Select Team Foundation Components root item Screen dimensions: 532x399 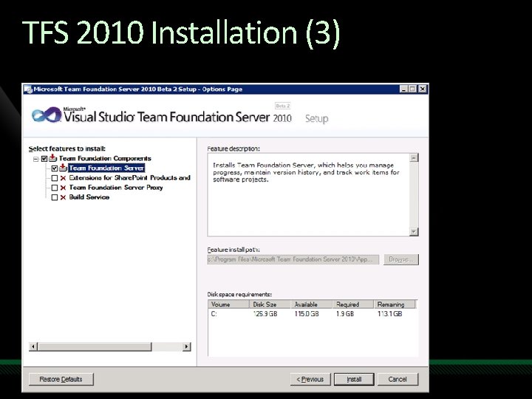(x=105, y=158)
